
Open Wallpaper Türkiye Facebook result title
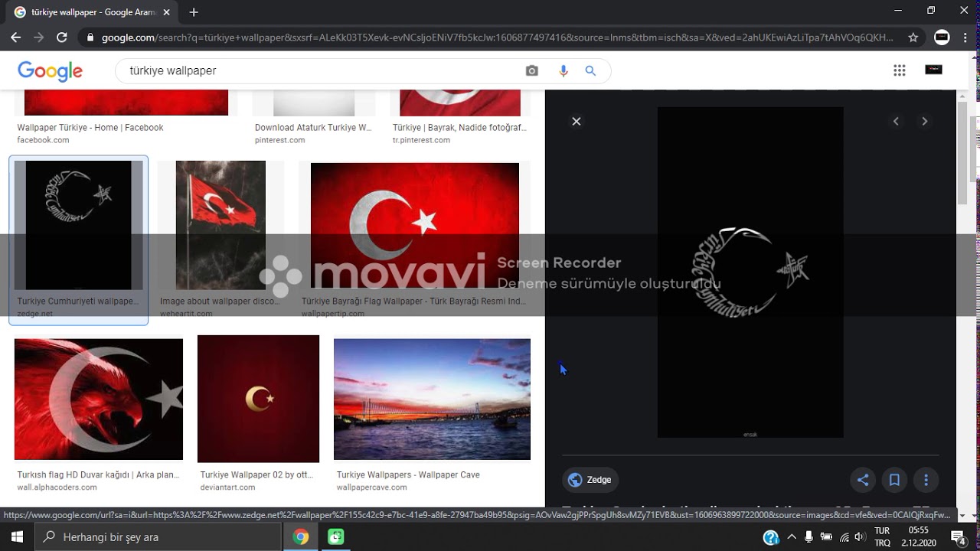point(90,128)
